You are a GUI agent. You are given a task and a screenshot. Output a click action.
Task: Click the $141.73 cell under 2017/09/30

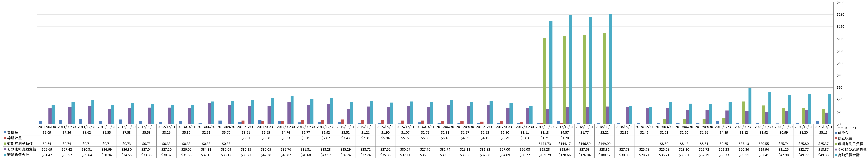coord(545,144)
